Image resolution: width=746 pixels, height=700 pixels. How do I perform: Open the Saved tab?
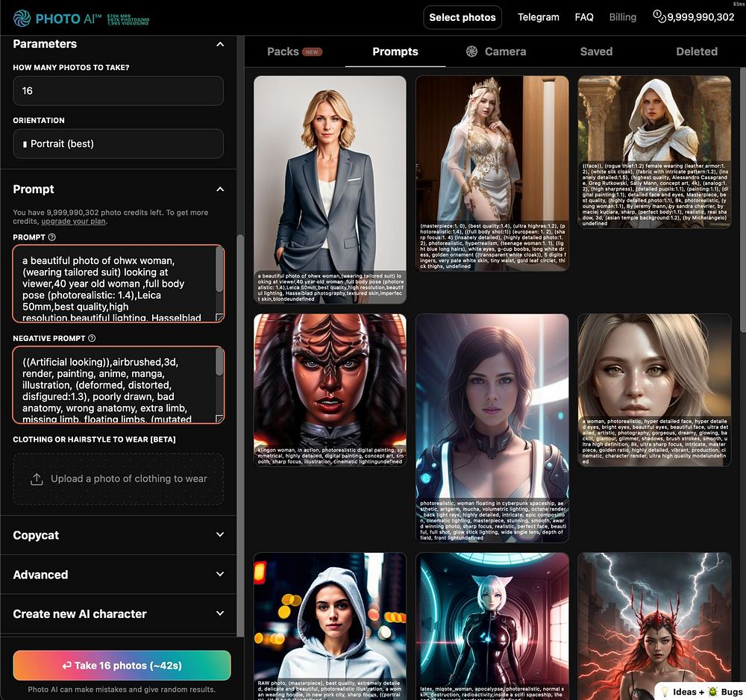point(596,51)
